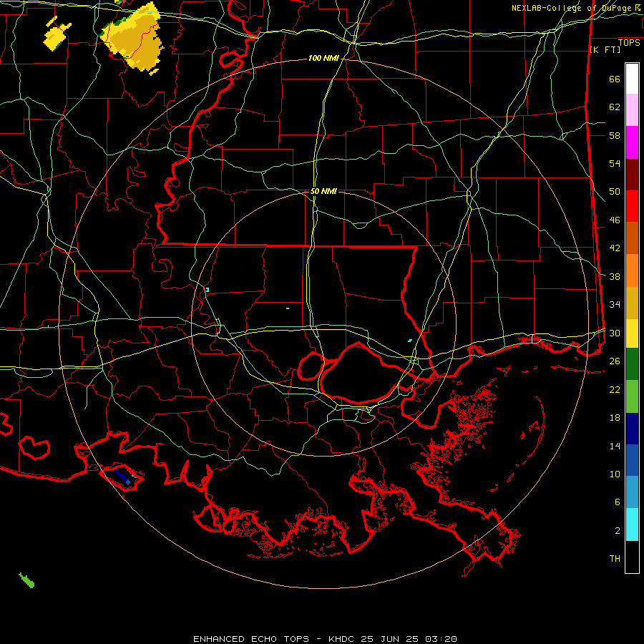Click the small green echo at lower left
The image size is (644, 644).
pos(26,580)
